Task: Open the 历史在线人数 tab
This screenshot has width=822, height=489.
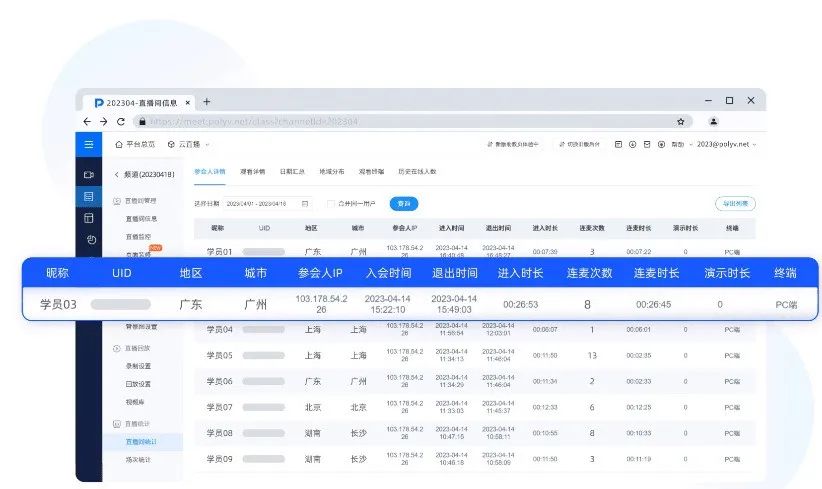Action: point(417,172)
